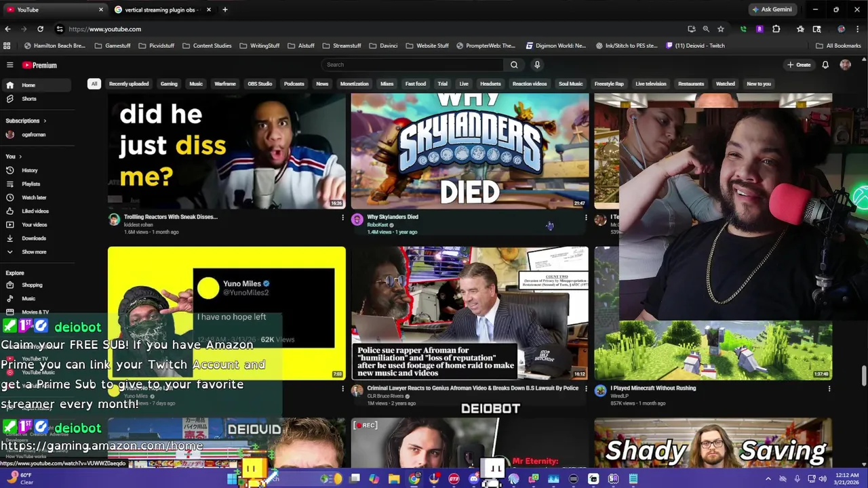868x488 pixels.
Task: Open the notifications bell
Action: tap(825, 65)
